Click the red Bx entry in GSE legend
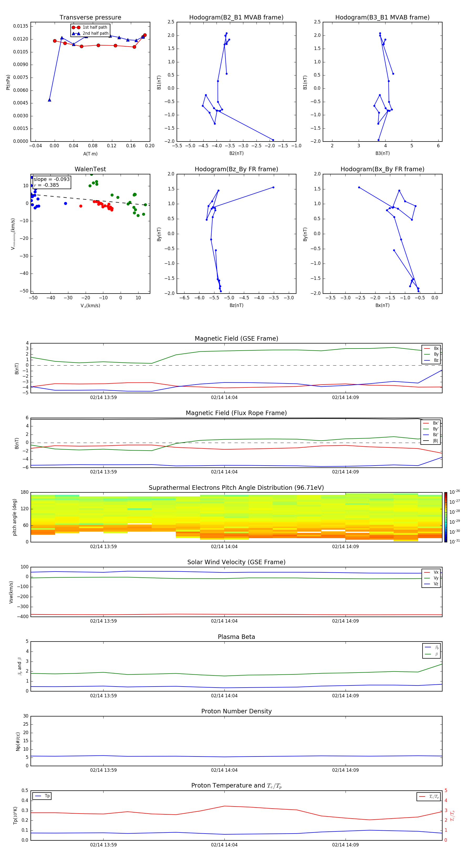This screenshot has width=473, height=868. 431,349
